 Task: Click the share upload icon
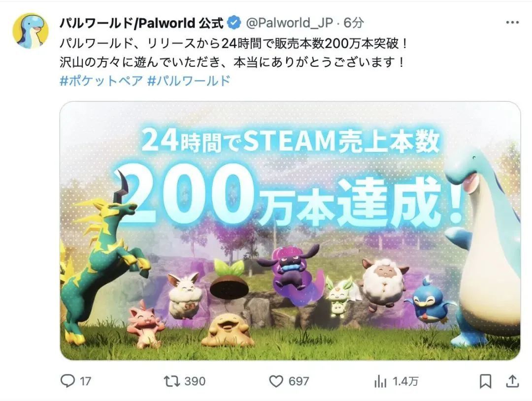[512, 381]
